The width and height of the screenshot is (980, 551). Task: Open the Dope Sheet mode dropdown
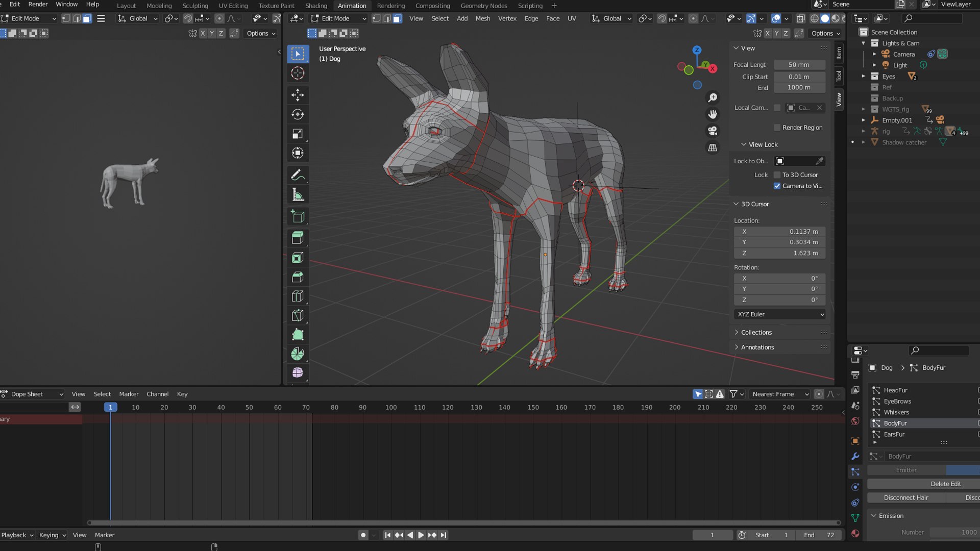[x=33, y=394]
